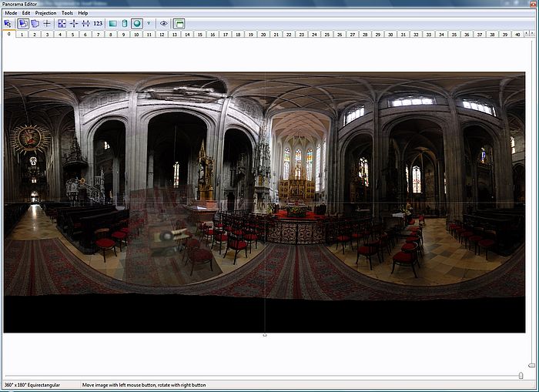
Task: Click the center panorama crosshair-arrows icon
Action: (x=74, y=24)
